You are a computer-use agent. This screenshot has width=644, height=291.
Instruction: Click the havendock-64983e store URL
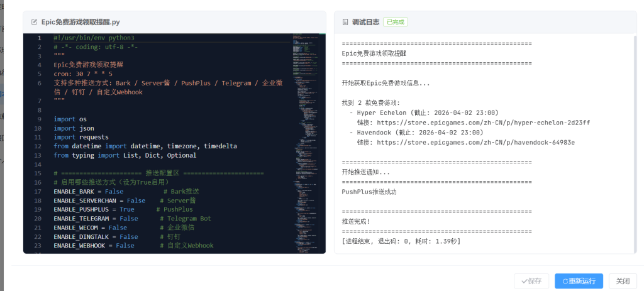coord(476,143)
